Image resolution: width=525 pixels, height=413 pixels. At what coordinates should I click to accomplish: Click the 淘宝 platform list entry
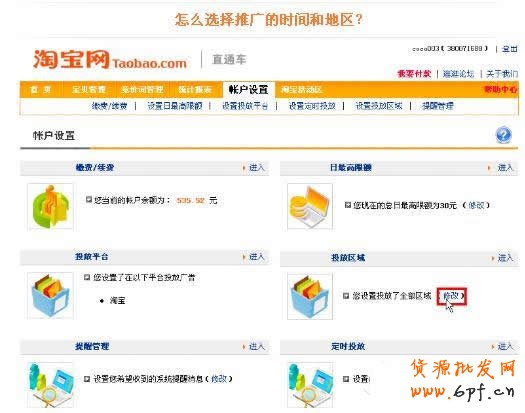coord(117,301)
